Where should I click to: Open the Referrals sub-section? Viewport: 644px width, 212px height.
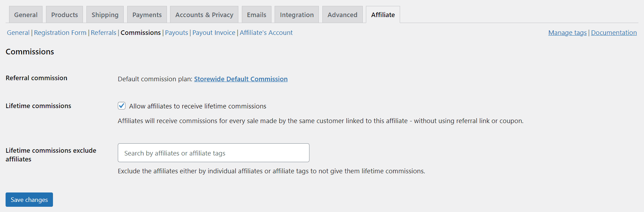tap(103, 32)
